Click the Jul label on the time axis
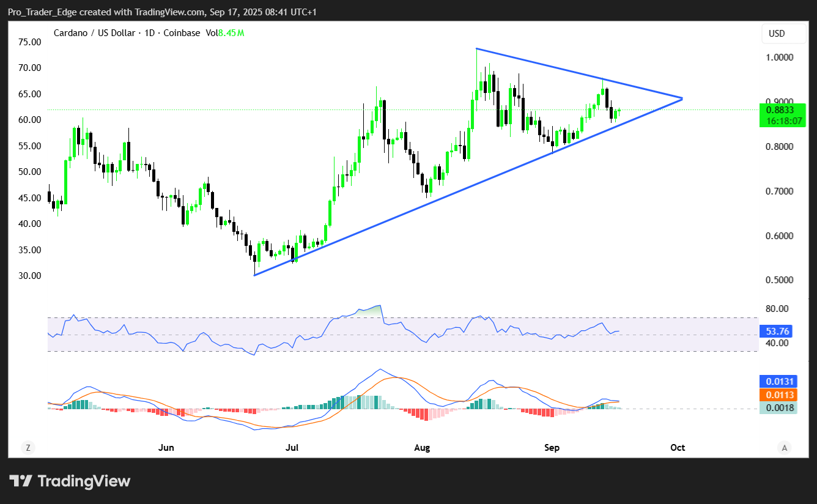This screenshot has width=817, height=504. click(292, 448)
